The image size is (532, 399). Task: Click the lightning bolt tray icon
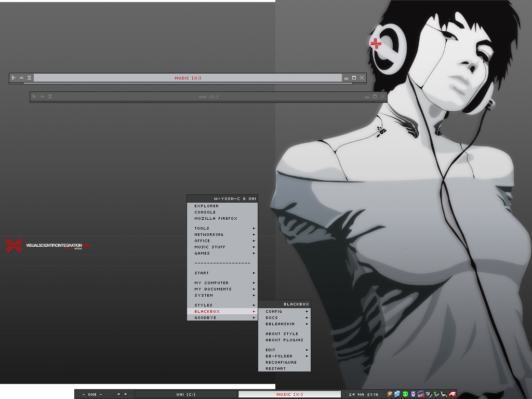pos(390,394)
